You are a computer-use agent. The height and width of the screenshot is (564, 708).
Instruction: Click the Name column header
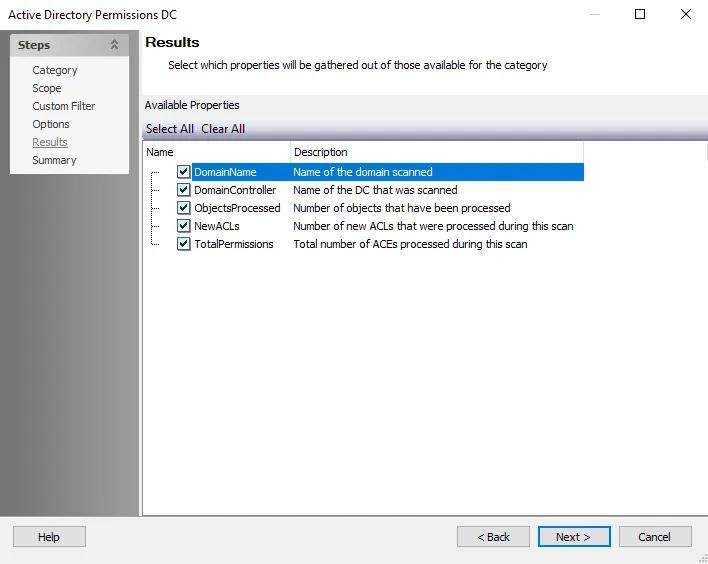click(217, 152)
